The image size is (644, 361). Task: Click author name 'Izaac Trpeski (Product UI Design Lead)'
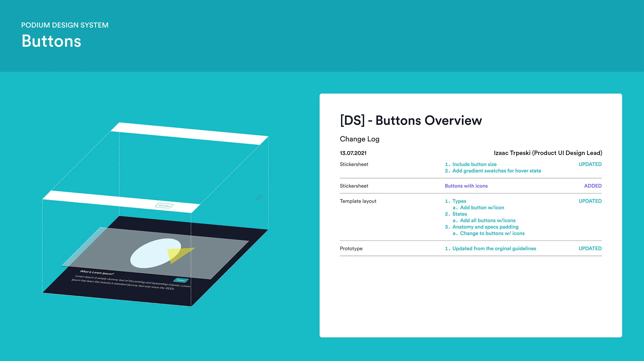point(548,153)
